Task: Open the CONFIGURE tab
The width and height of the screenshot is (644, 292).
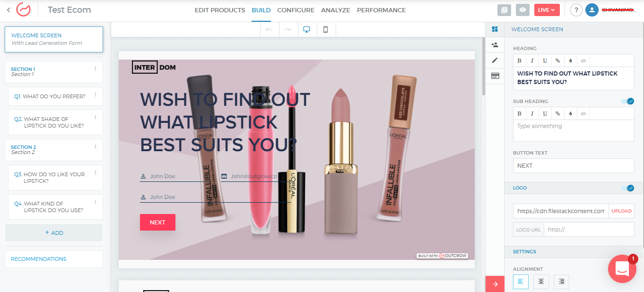Action: coord(296,10)
